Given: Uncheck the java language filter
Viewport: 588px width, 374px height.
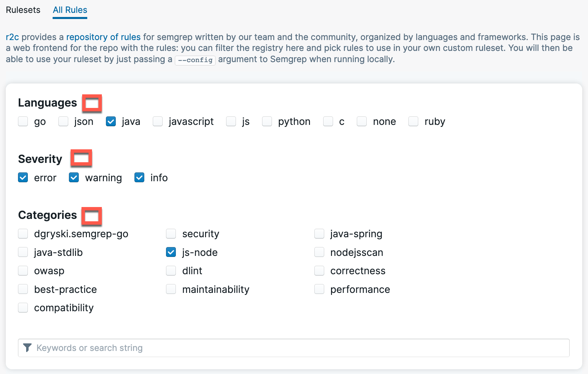Looking at the screenshot, I should click(111, 121).
